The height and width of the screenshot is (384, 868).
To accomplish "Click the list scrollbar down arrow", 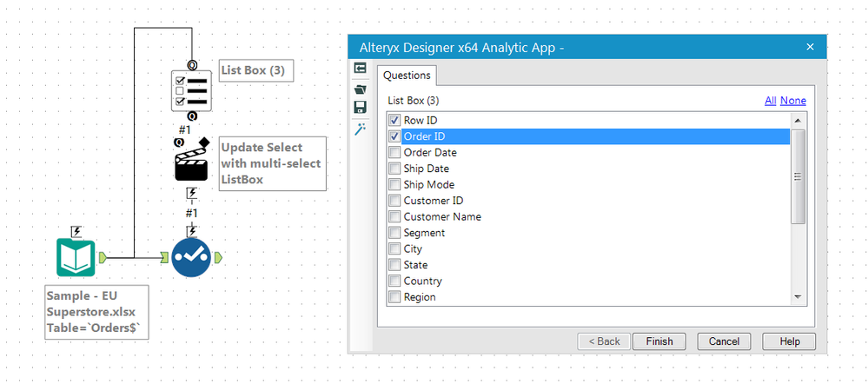I will click(x=798, y=297).
